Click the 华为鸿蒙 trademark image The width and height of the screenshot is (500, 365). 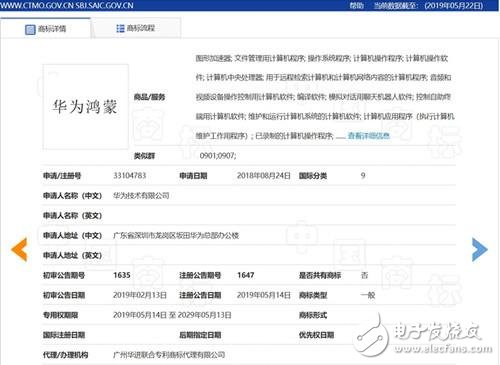point(85,107)
